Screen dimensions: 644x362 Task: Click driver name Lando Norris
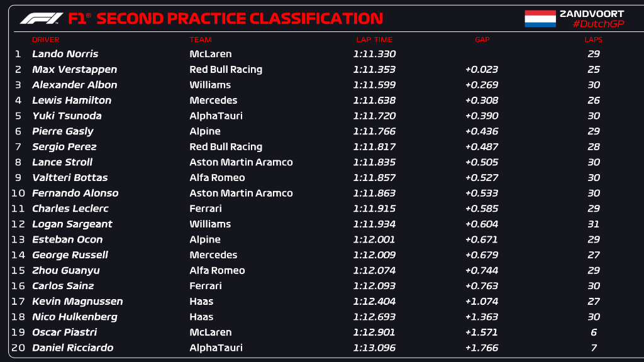65,54
